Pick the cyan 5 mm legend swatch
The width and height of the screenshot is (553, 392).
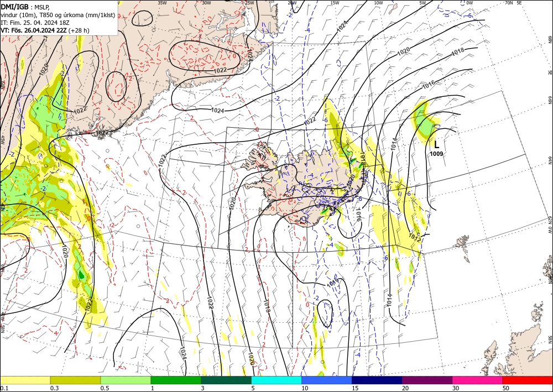coord(276,380)
